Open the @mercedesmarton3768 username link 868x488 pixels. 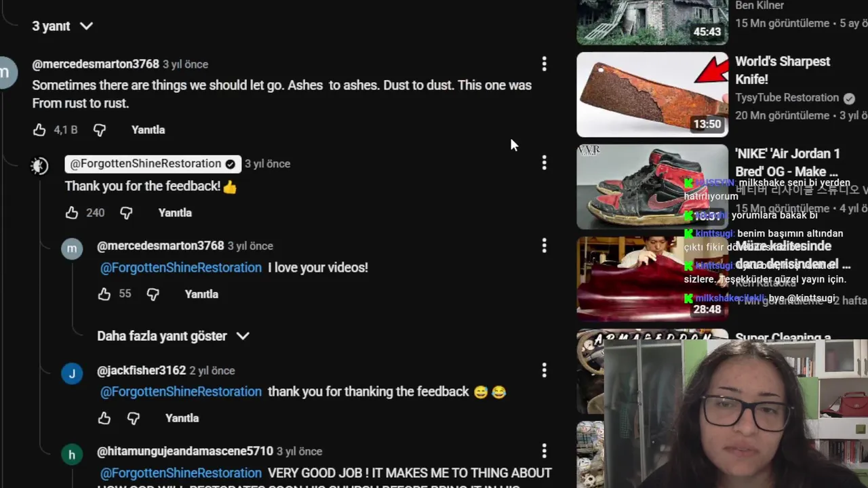tap(96, 64)
